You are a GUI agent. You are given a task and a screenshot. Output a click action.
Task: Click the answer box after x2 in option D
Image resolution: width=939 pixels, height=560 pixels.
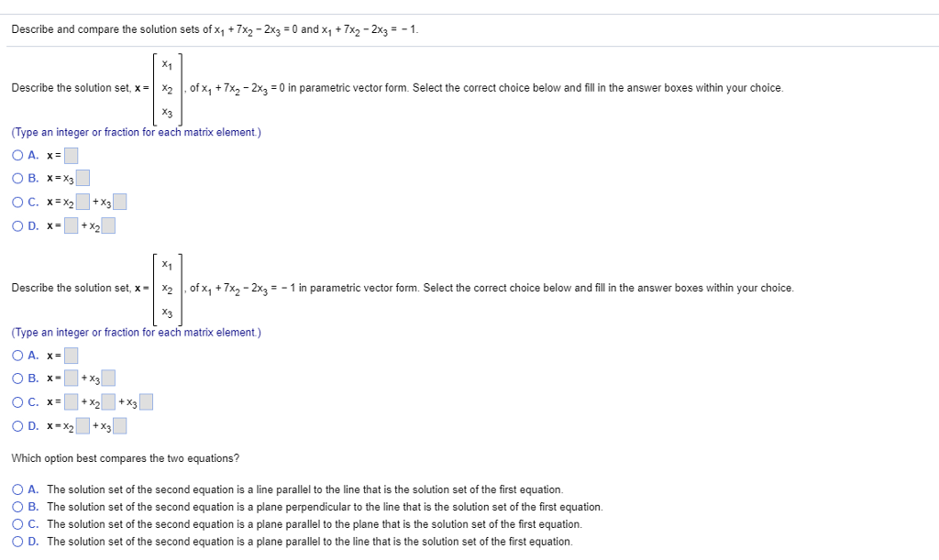(107, 225)
